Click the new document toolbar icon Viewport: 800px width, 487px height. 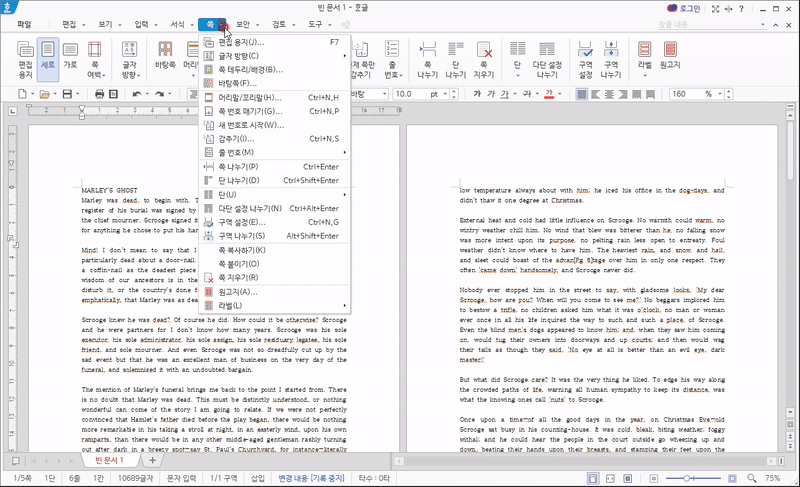tap(22, 94)
